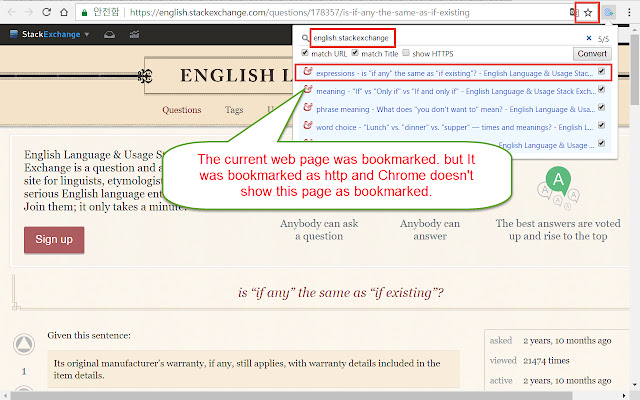Click the 'viewed 21474 times' text
640x400 pixels.
click(529, 360)
